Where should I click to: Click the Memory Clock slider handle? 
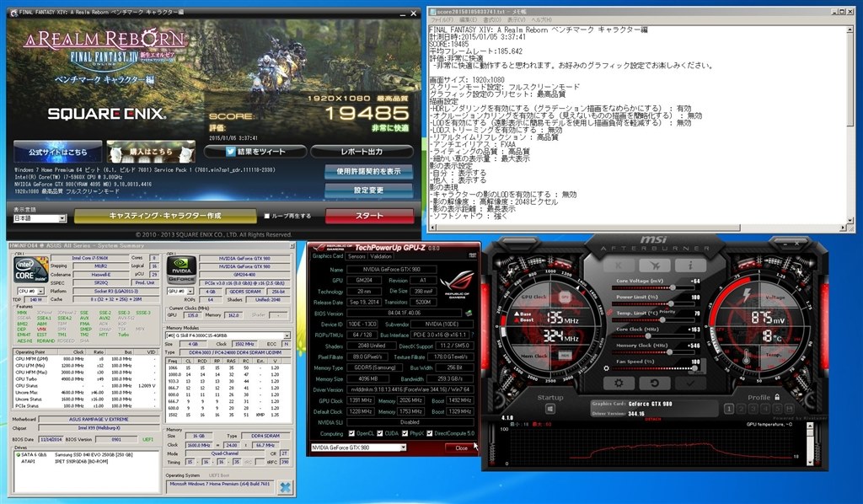tap(668, 351)
